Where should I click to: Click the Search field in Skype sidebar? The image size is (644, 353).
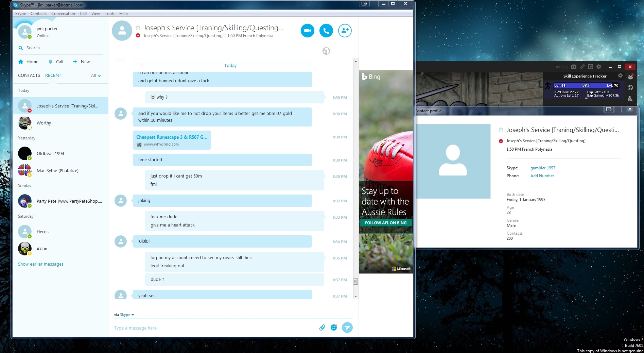(61, 48)
